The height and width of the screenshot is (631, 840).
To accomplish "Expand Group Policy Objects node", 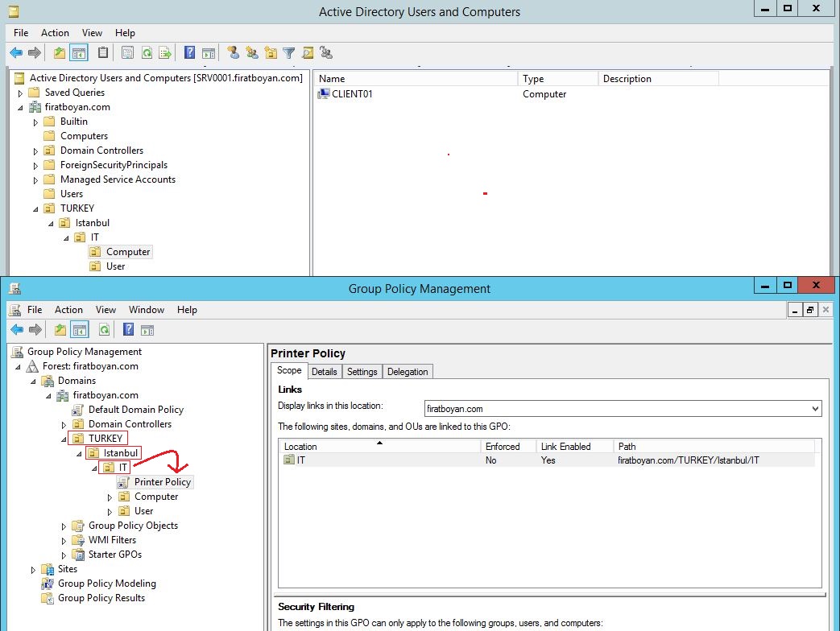I will click(64, 526).
